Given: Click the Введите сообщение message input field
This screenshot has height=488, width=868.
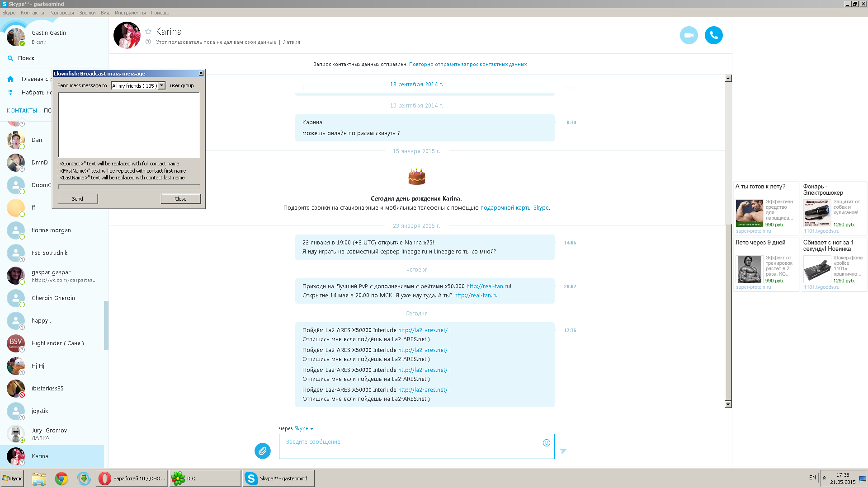Looking at the screenshot, I should pos(409,446).
